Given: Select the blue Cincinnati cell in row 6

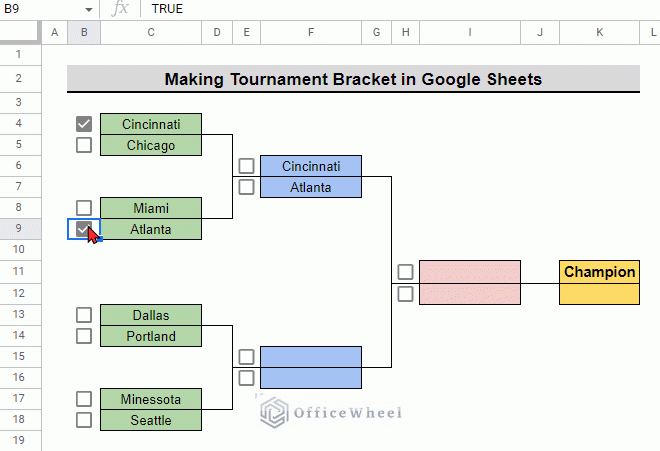Looking at the screenshot, I should (x=311, y=166).
